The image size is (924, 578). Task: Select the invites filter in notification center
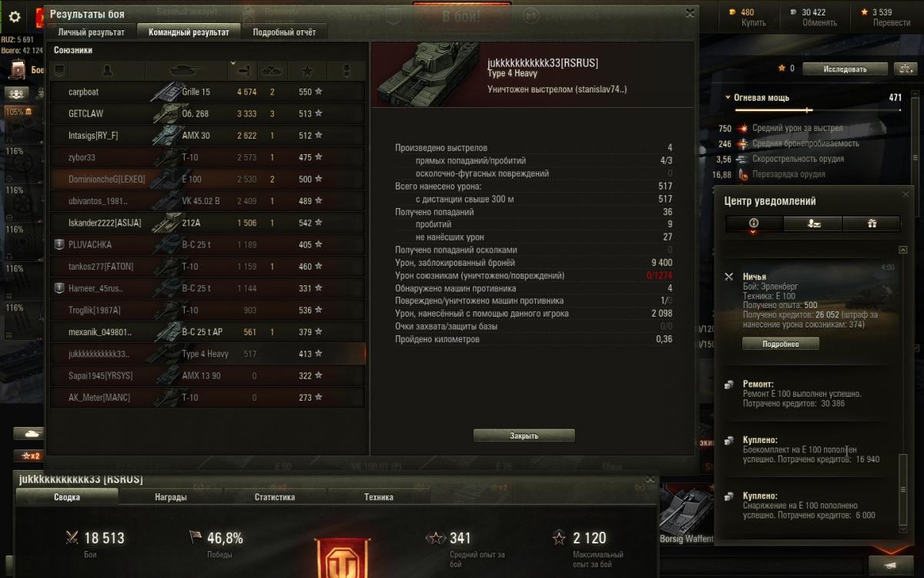[x=812, y=223]
